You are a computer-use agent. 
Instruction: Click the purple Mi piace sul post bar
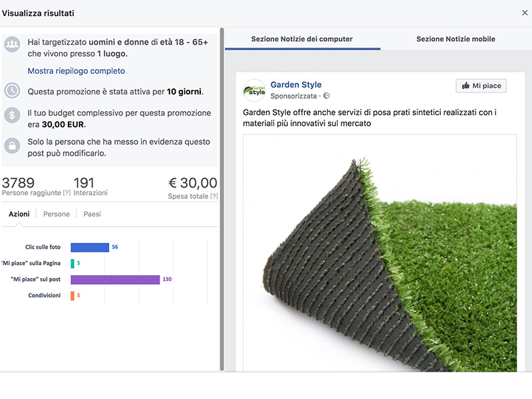click(115, 279)
